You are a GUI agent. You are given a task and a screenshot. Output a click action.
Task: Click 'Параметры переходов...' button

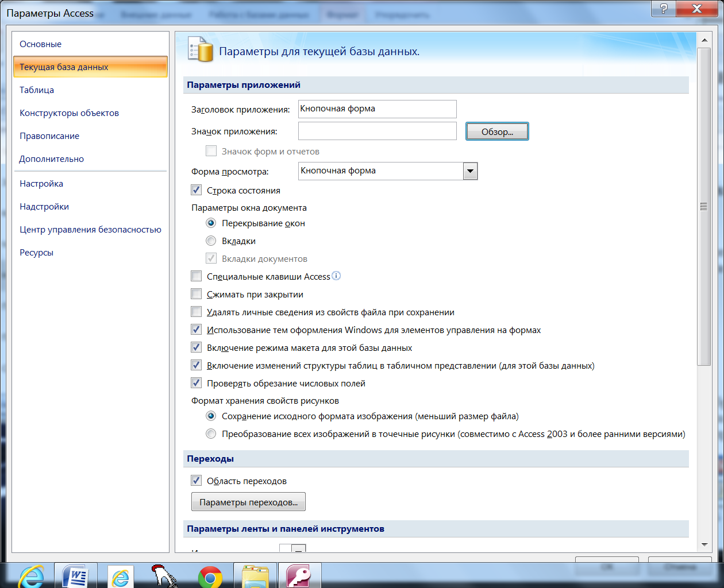tap(248, 502)
